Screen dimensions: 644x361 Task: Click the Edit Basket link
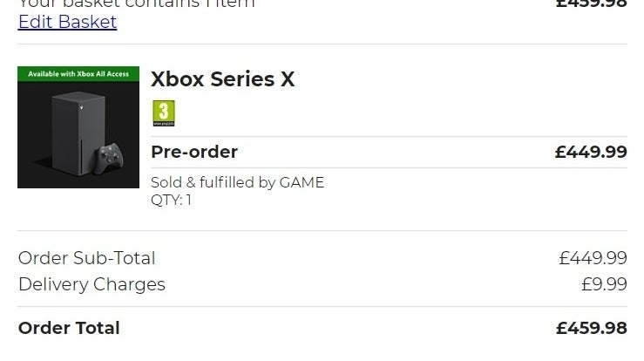pyautogui.click(x=67, y=22)
